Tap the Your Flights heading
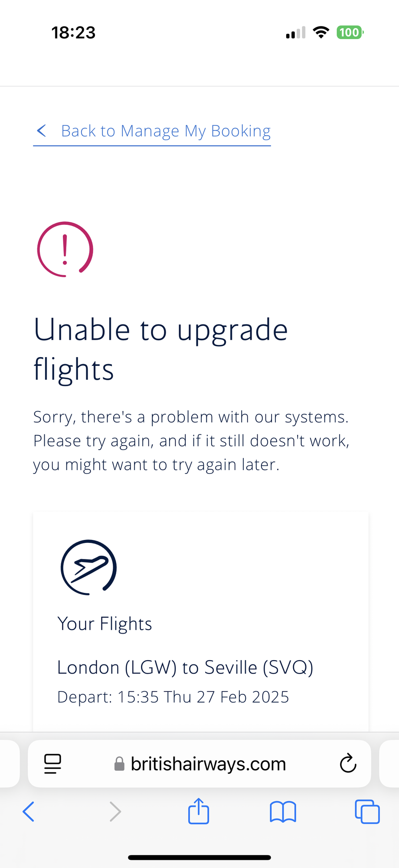This screenshot has width=399, height=868. 105,624
